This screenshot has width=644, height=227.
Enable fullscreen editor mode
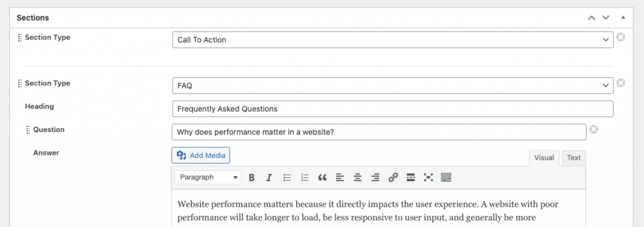[x=428, y=177]
